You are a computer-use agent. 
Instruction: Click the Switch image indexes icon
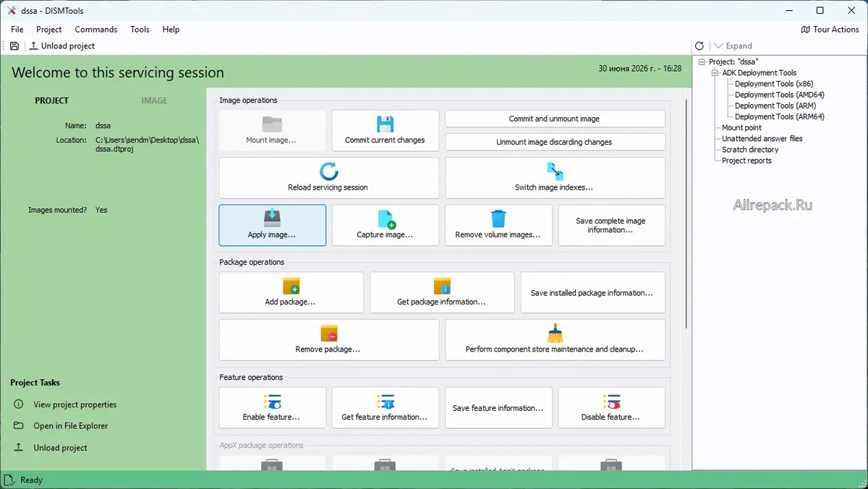(x=555, y=171)
